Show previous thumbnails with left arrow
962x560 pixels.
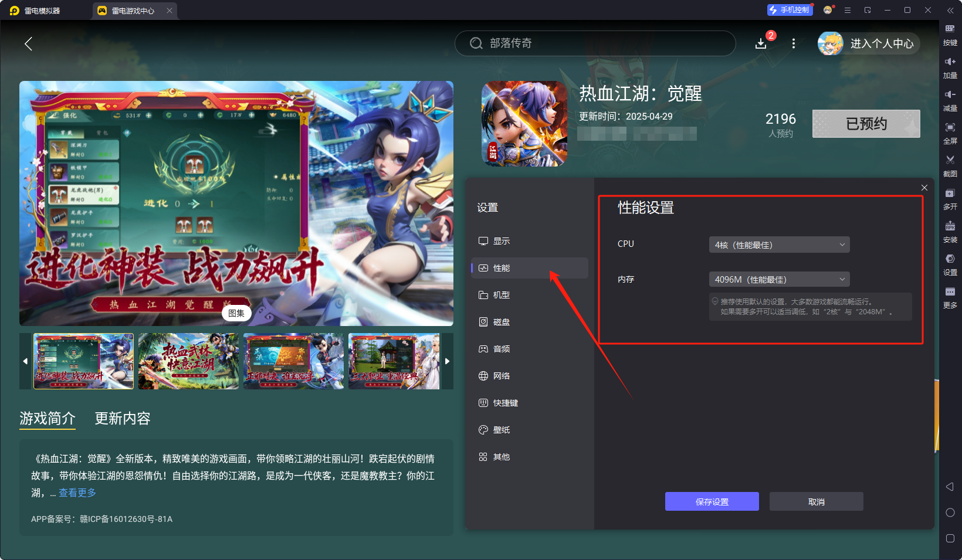tap(25, 361)
